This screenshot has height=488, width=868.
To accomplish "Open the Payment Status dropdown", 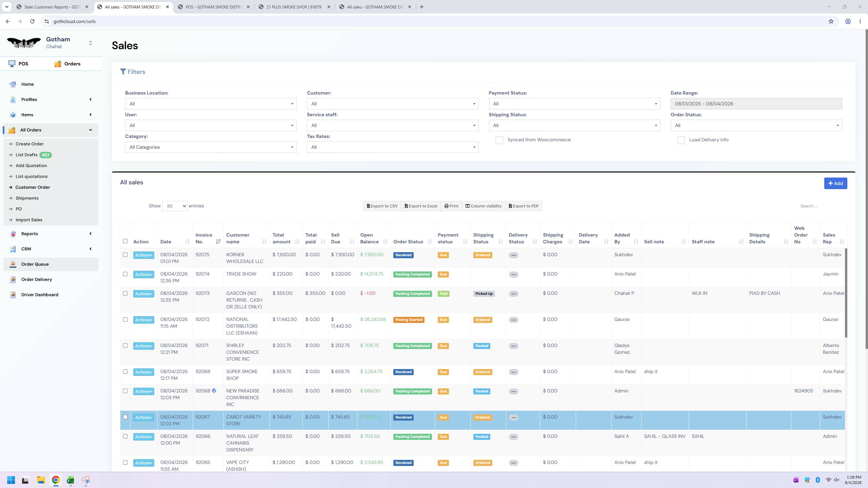I will click(574, 104).
